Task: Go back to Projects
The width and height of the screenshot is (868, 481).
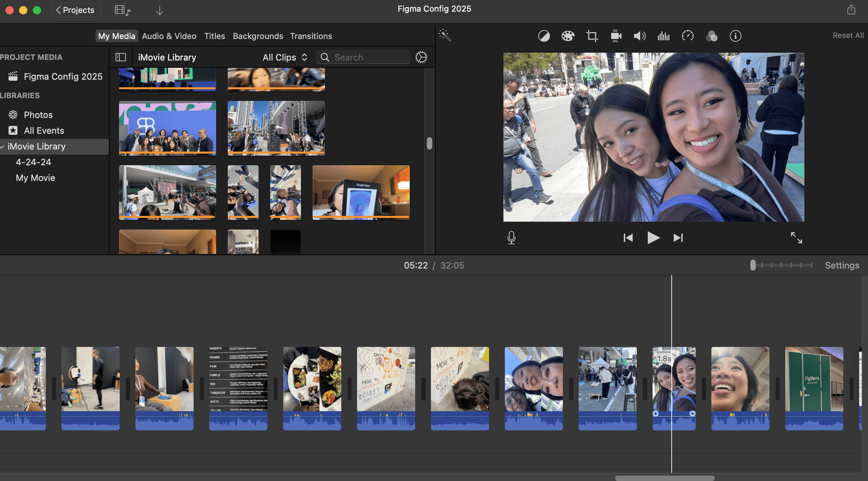Action: coord(76,10)
